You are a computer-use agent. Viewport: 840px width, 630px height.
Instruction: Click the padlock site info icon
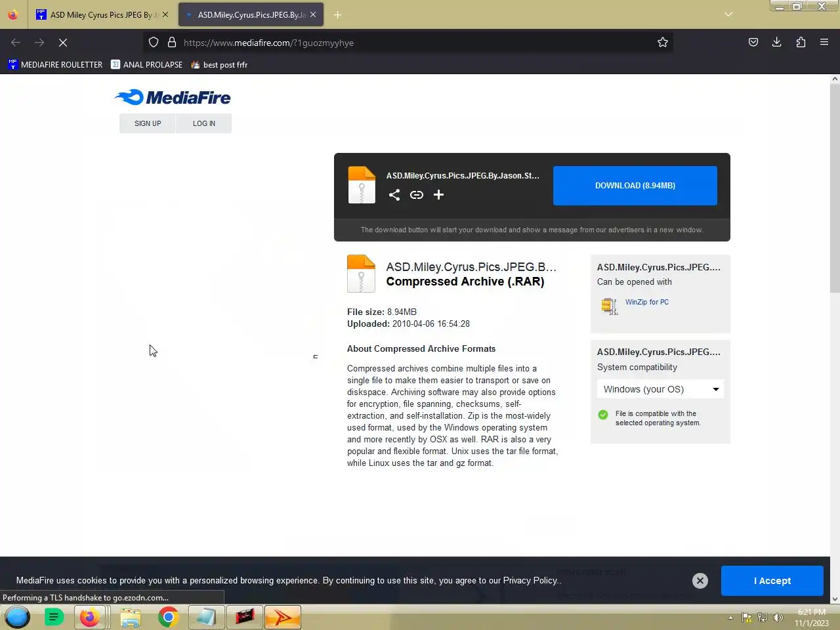click(172, 43)
